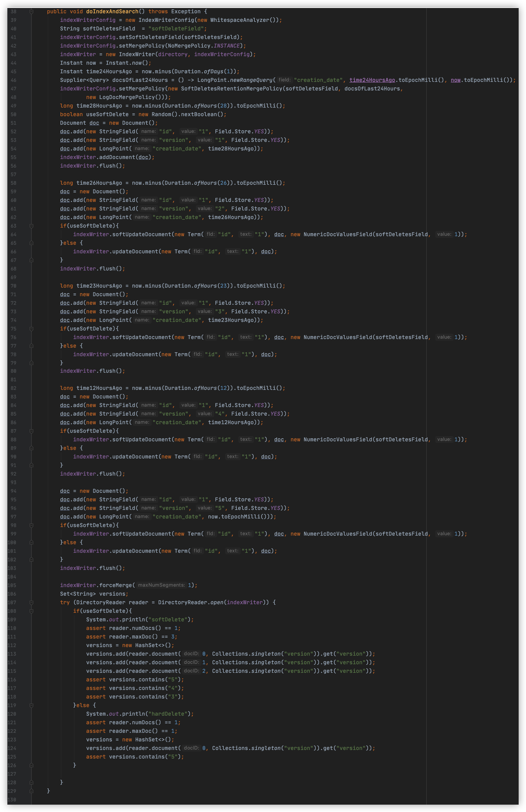Click line number 57 in the gutter
This screenshot has width=526, height=812.
(x=13, y=174)
